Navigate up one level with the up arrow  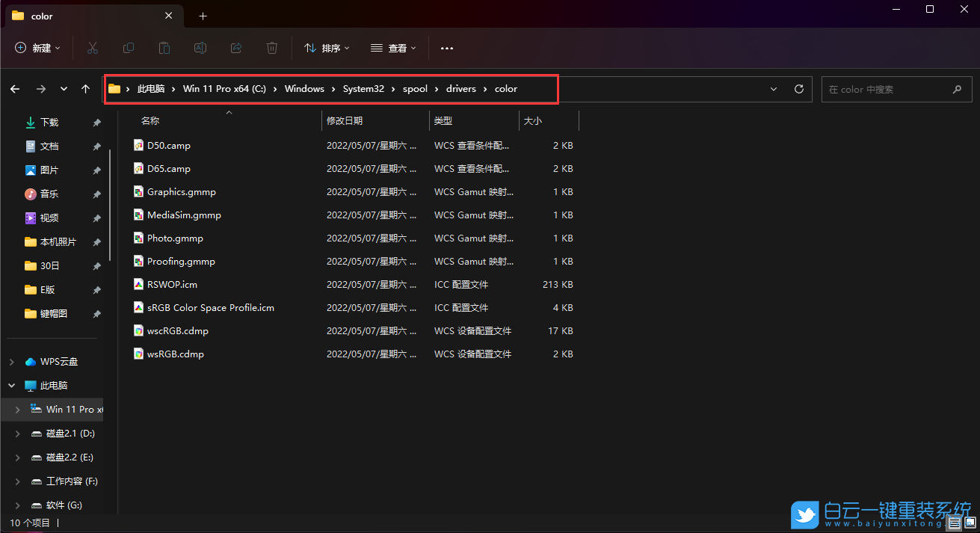tap(85, 88)
